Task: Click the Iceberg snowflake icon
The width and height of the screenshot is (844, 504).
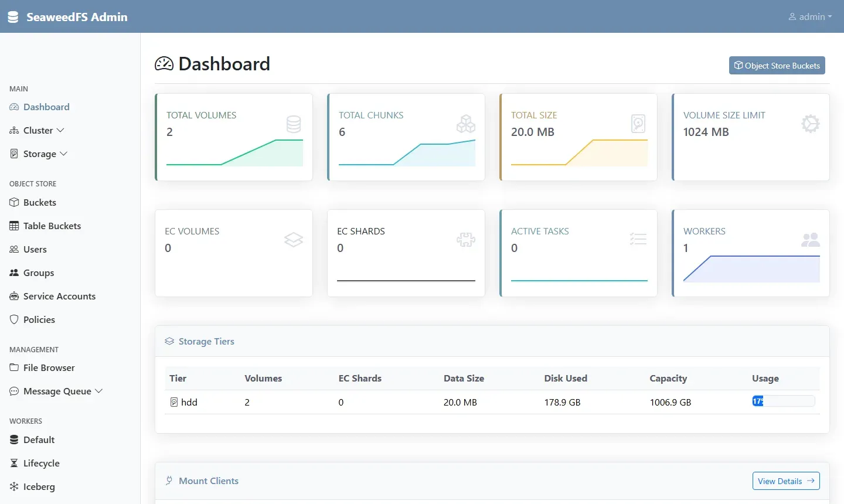Action: [14, 486]
